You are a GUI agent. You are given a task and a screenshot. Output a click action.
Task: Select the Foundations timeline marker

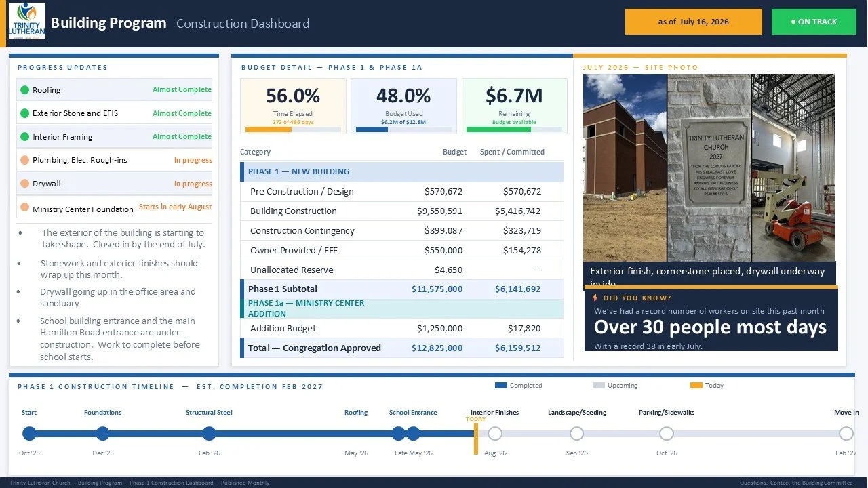click(102, 434)
